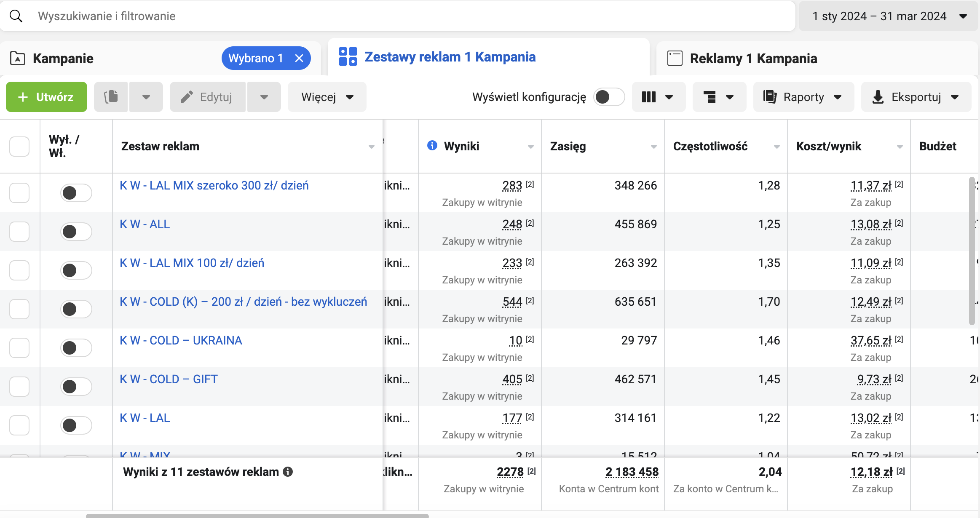
Task: Turn on the K W - ALL ad set
Action: click(x=76, y=232)
